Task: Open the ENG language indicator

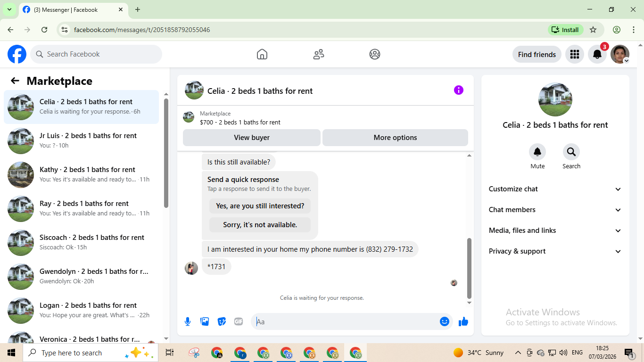Action: [x=577, y=353]
